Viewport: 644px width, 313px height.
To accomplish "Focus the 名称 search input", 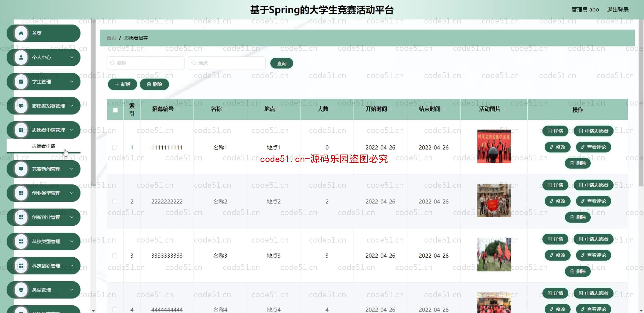I will click(x=145, y=63).
